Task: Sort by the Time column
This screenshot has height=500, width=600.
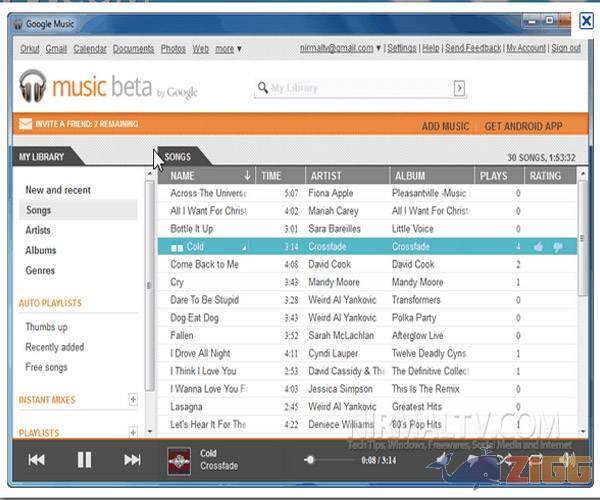Action: coord(280,176)
